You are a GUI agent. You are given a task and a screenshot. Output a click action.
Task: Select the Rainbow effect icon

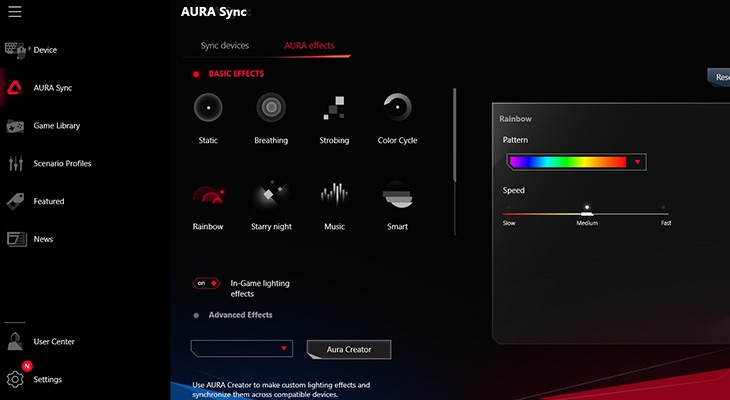(208, 195)
